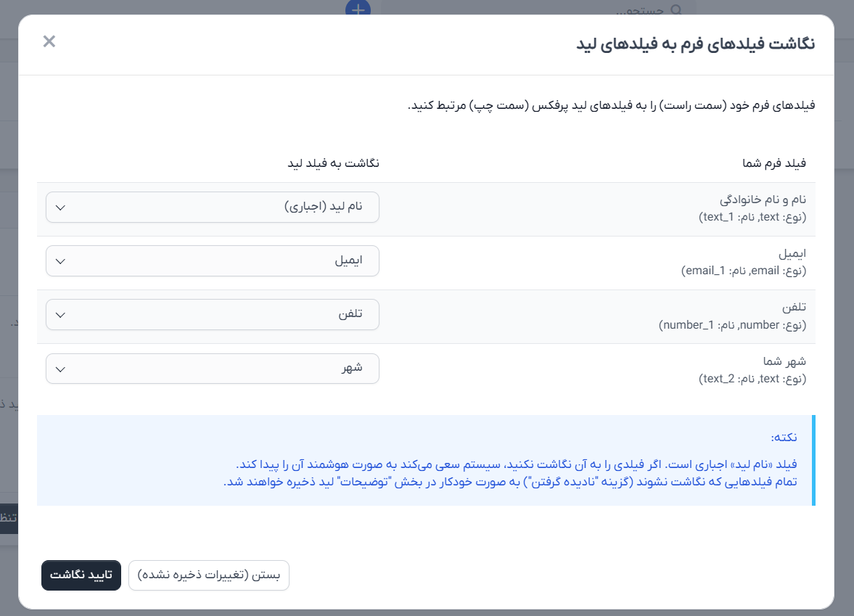This screenshot has width=854, height=616.
Task: Open the نام لید (اجباری) mapping dropdown
Action: (x=210, y=207)
